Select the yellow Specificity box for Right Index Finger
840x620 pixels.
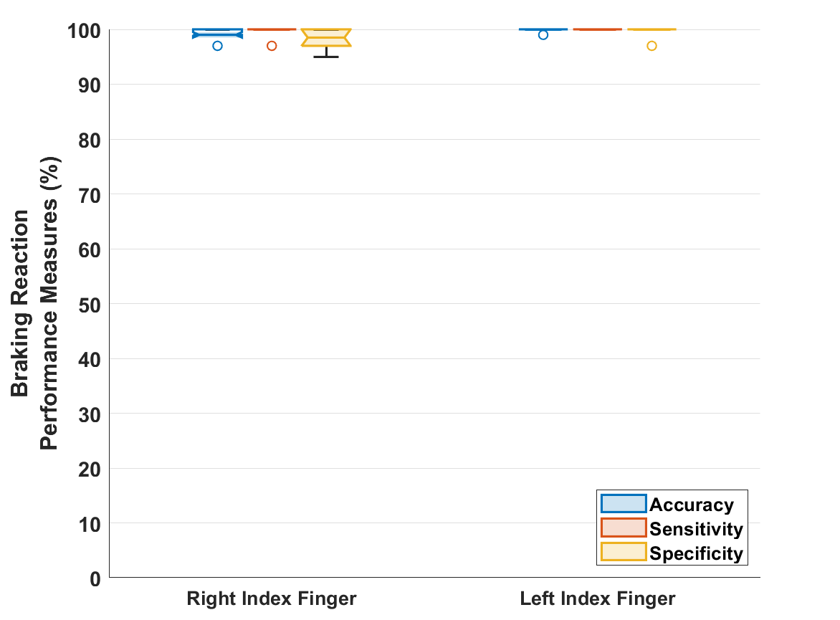(326, 38)
